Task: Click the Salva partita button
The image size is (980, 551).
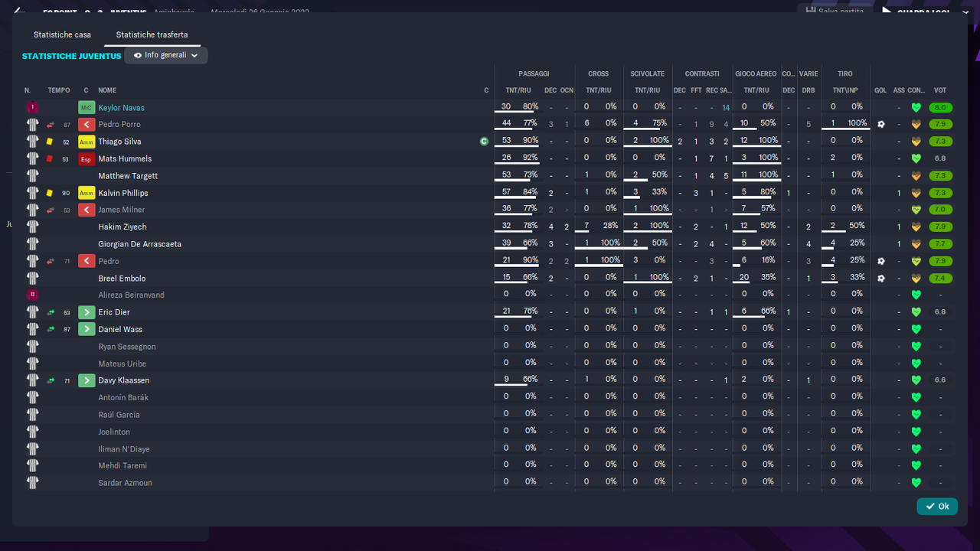Action: tap(836, 11)
